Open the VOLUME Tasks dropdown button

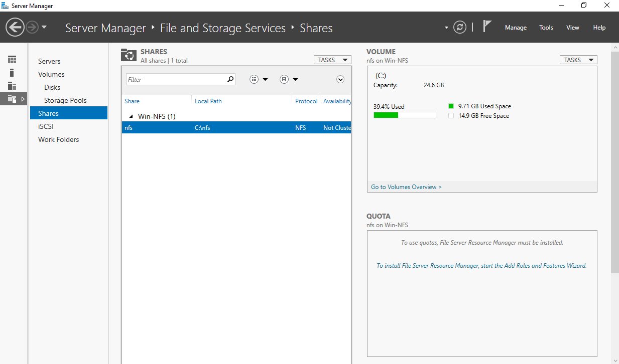pyautogui.click(x=578, y=59)
